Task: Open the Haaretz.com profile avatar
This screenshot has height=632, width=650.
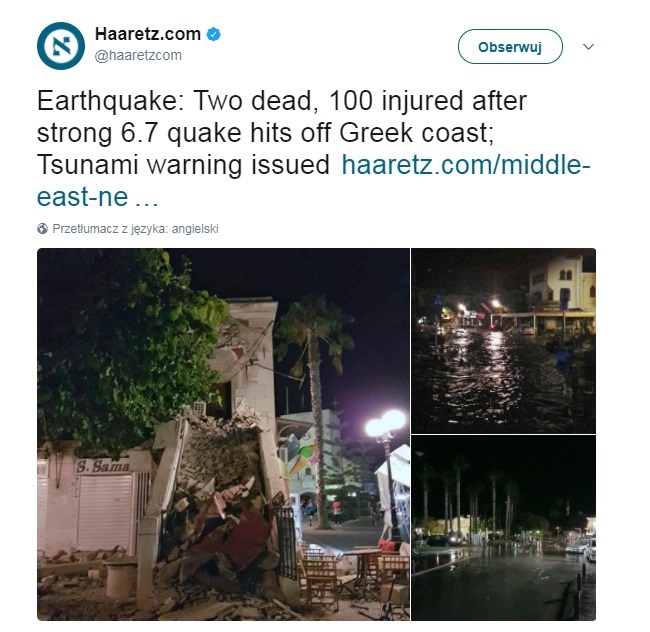Action: tap(61, 46)
